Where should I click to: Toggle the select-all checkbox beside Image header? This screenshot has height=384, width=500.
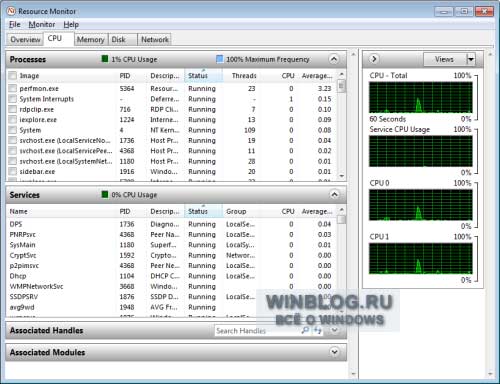tap(13, 76)
